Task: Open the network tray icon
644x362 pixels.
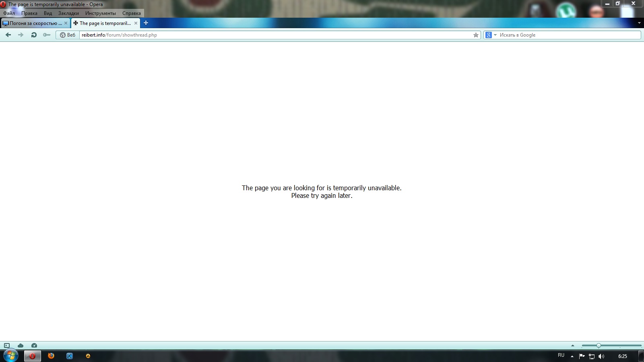Action: [x=592, y=356]
